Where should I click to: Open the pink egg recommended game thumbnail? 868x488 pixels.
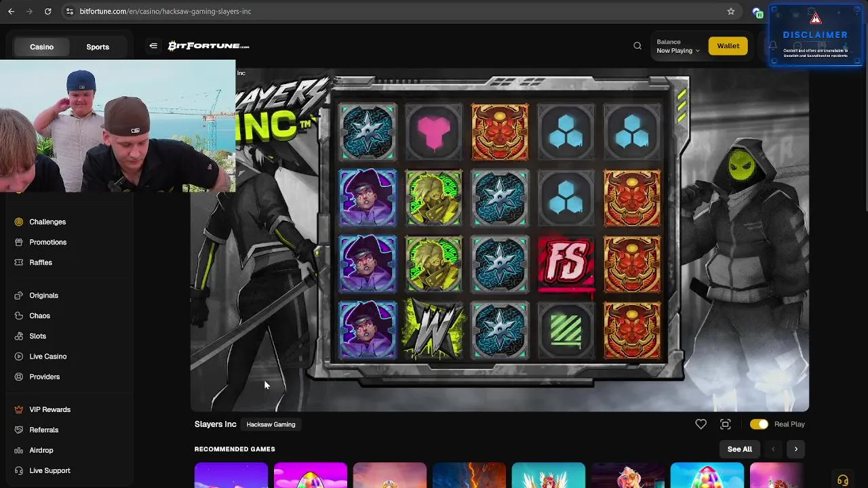coord(311,475)
